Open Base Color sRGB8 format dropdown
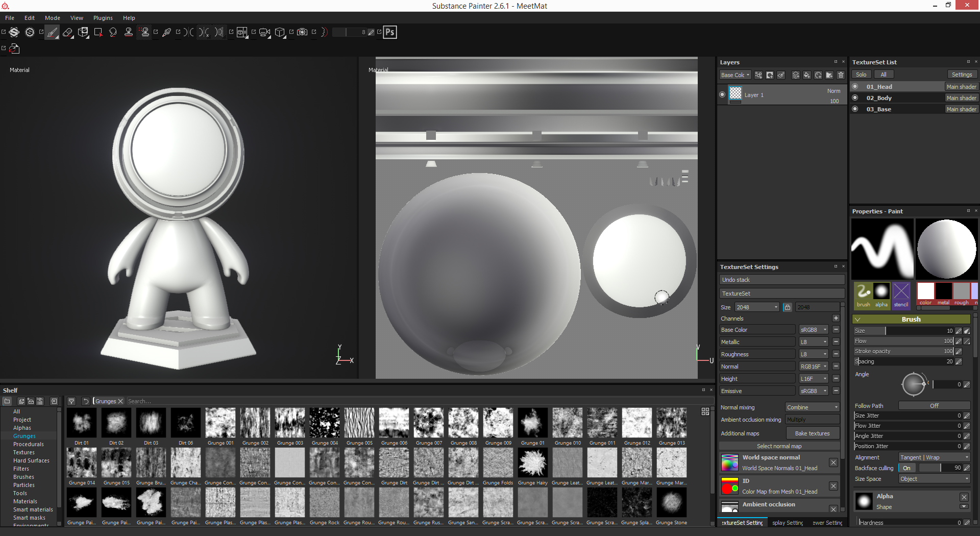The image size is (980, 536). [x=814, y=330]
